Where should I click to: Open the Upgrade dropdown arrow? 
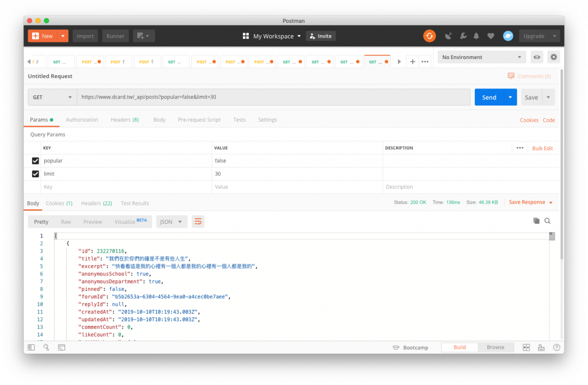[554, 36]
